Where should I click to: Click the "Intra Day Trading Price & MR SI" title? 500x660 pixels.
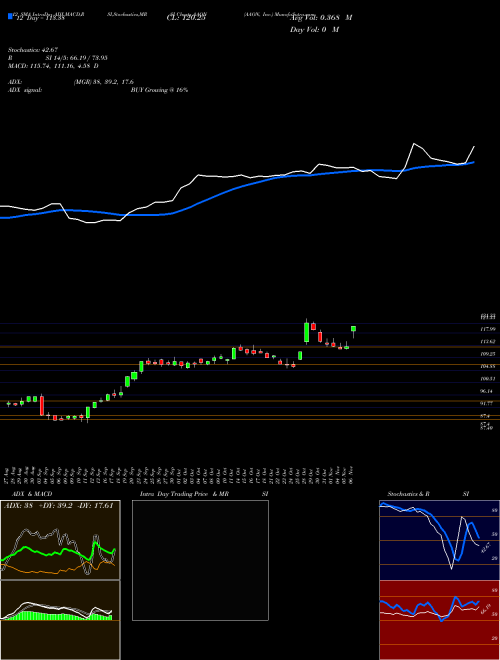[x=204, y=494]
